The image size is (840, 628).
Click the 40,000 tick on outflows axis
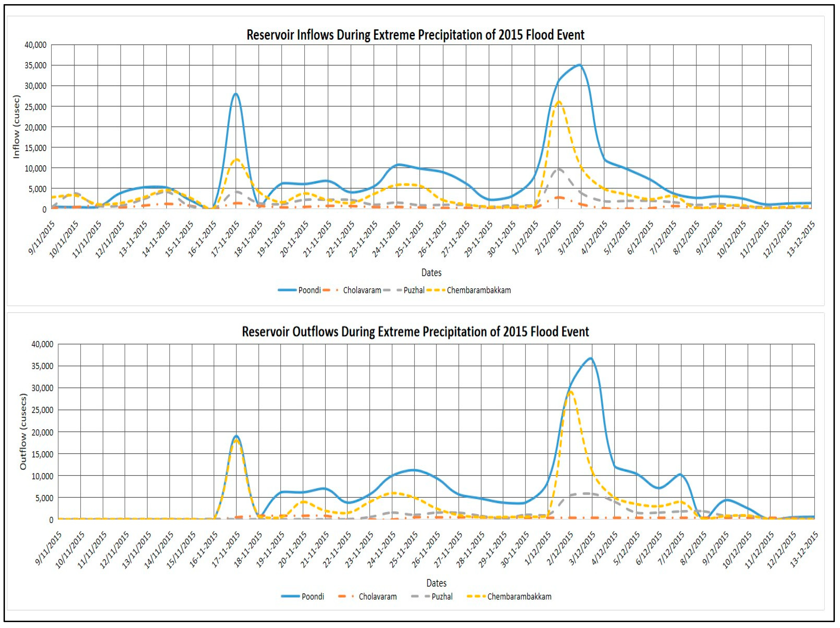tap(42, 344)
